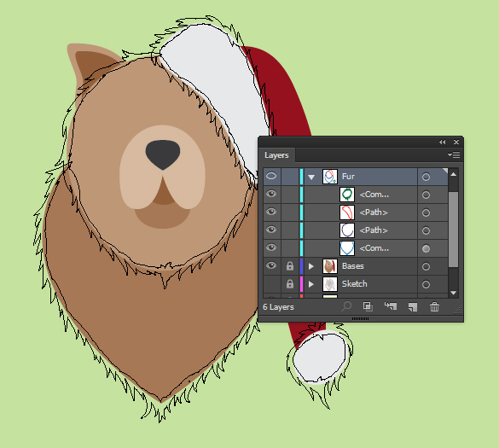Click Make/Release Clipping Mask icon
The height and width of the screenshot is (448, 499).
click(368, 306)
